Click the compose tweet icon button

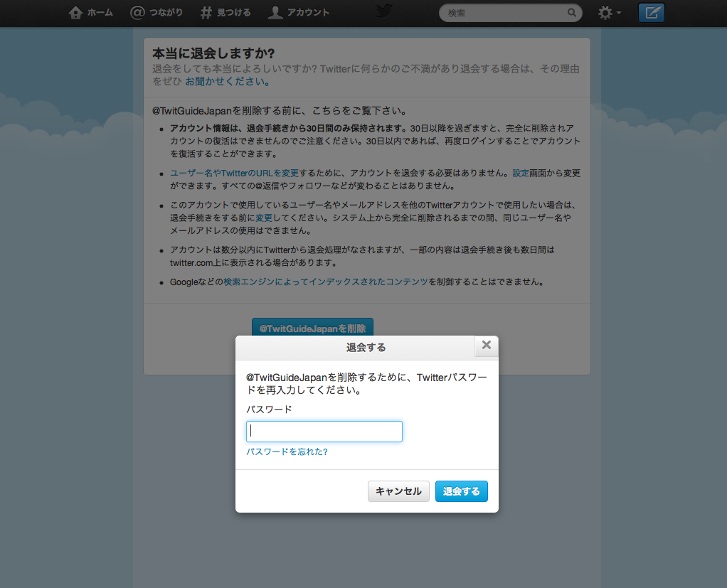tap(652, 13)
